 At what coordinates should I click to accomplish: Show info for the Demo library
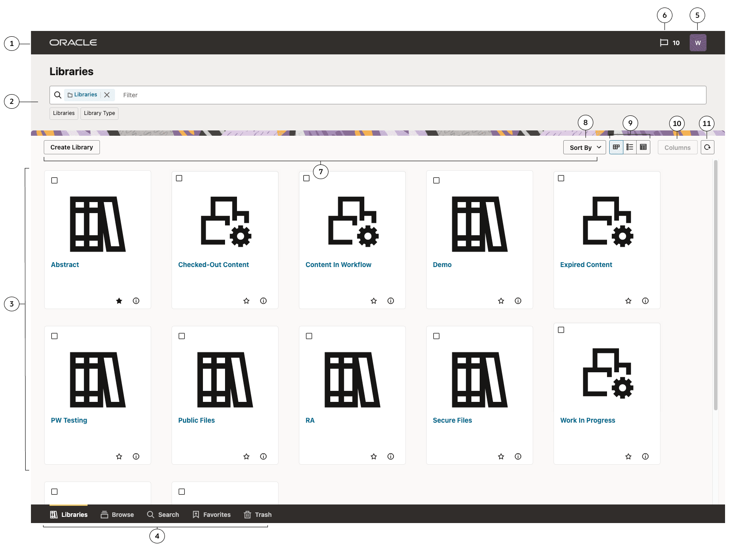(x=518, y=301)
